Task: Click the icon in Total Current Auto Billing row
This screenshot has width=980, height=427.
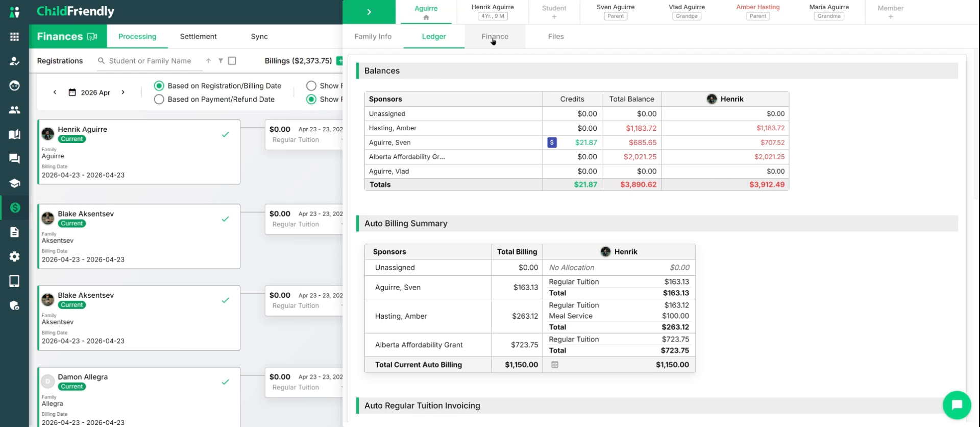Action: [x=555, y=365]
